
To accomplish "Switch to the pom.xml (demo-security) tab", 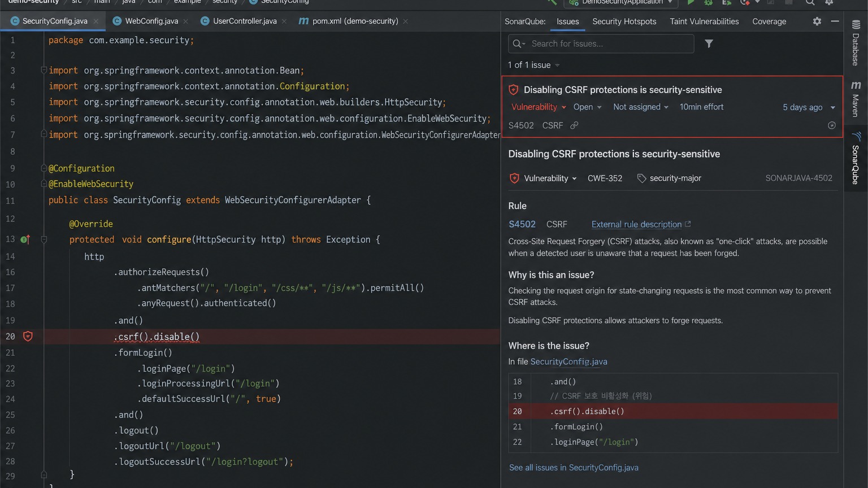I will coord(355,21).
